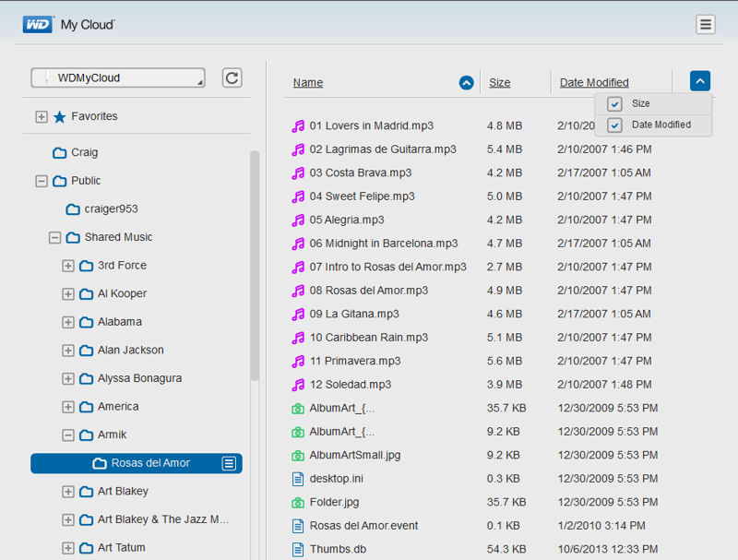
Task: Click music icon for 09 La Gitana.mp3
Action: [298, 315]
